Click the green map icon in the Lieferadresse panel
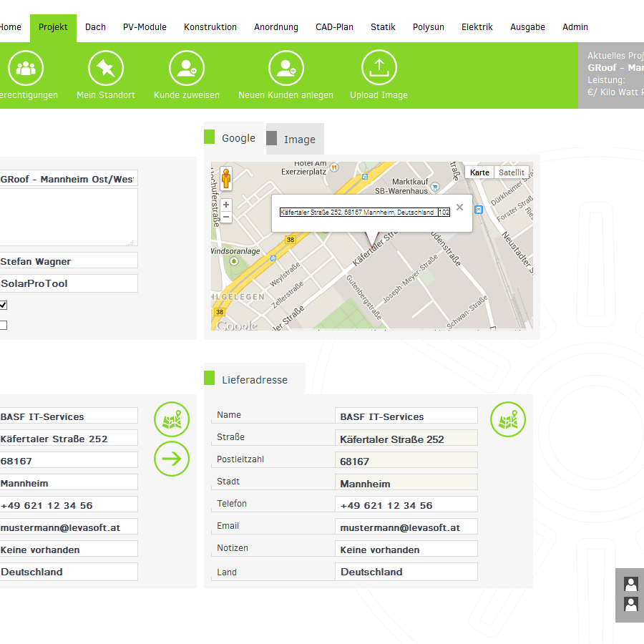644x644 pixels. click(508, 419)
